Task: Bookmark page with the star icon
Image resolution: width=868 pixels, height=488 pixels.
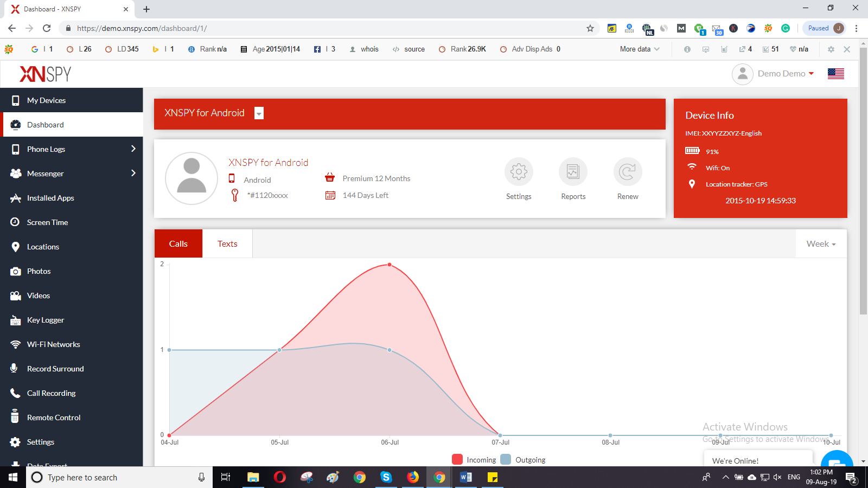Action: [x=590, y=28]
